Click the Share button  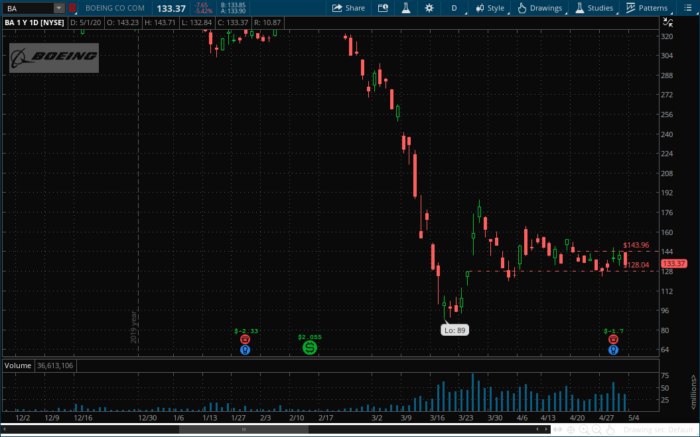pyautogui.click(x=348, y=8)
